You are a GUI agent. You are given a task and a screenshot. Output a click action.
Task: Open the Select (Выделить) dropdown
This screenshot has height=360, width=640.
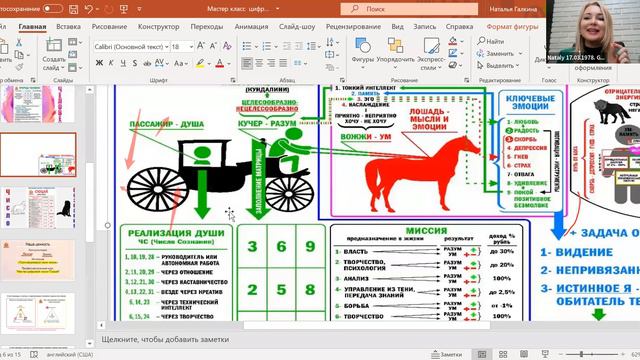(498, 65)
